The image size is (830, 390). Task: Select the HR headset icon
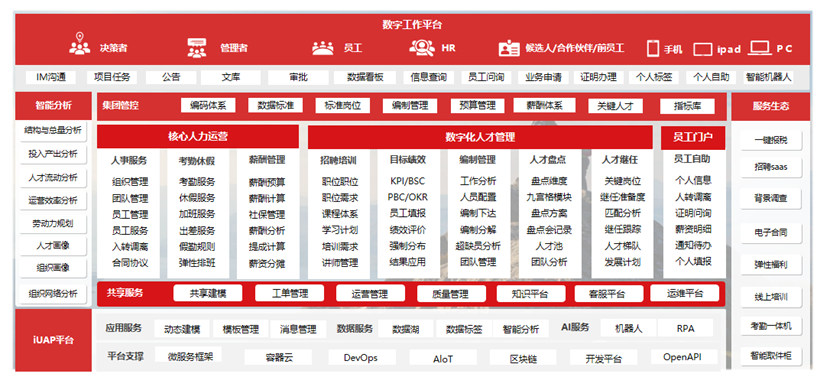422,47
